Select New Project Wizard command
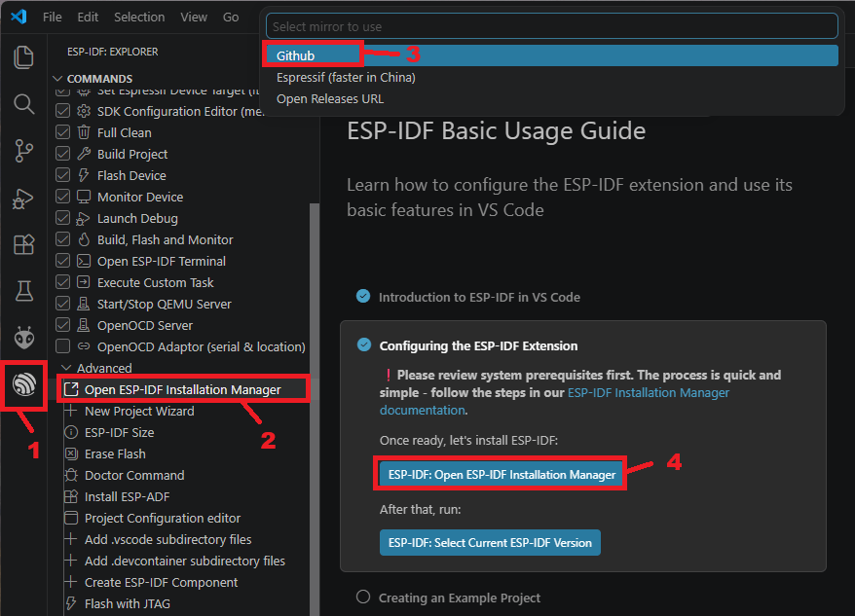This screenshot has width=855, height=616. tap(139, 411)
